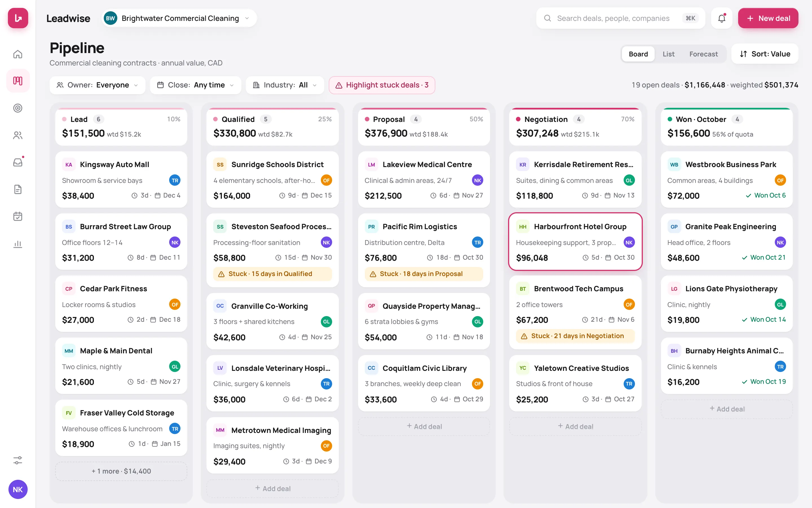This screenshot has height=508, width=812.
Task: Add deal in the Won October column
Action: [727, 409]
